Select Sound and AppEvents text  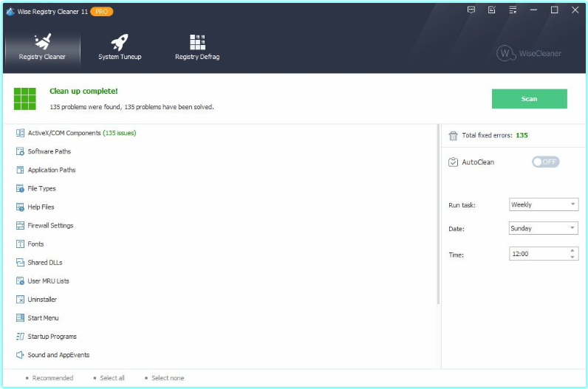[58, 355]
